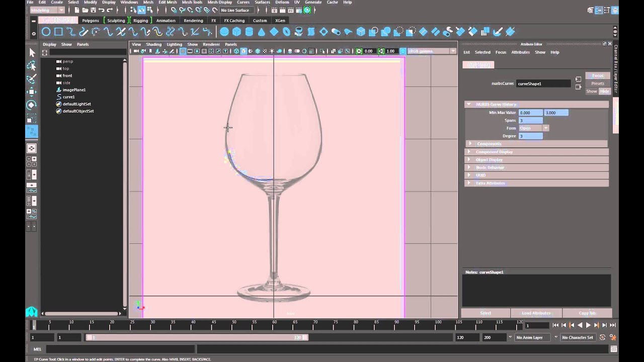This screenshot has height=362, width=644.
Task: Toggle the sRGB gamma view transform button
Action: tap(403, 51)
